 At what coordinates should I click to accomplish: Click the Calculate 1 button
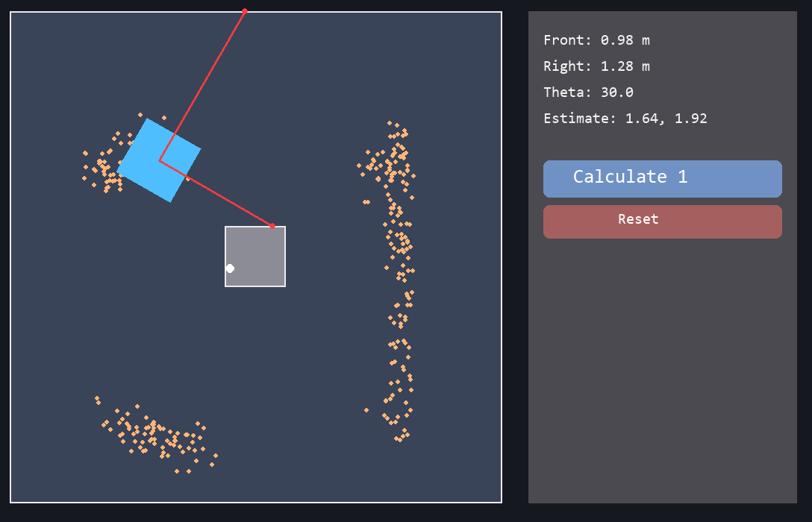coord(662,178)
